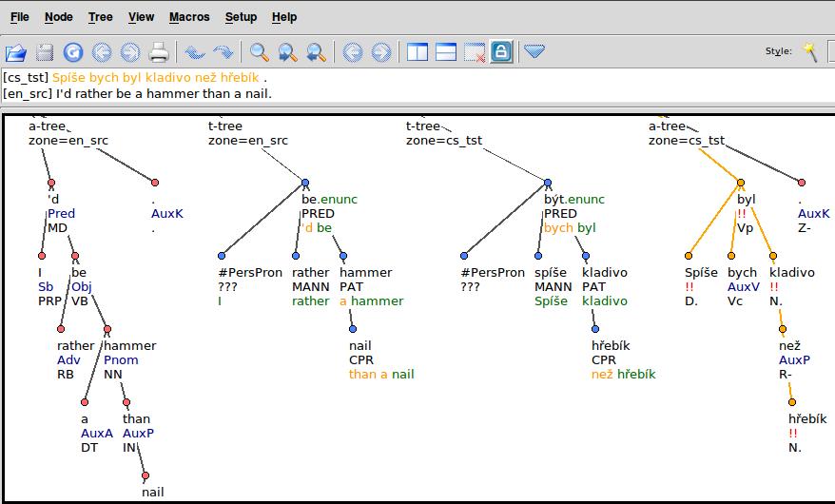Screen dimensions: 835x504
Task: Select the 'rather' MANN node circle
Action: (296, 256)
